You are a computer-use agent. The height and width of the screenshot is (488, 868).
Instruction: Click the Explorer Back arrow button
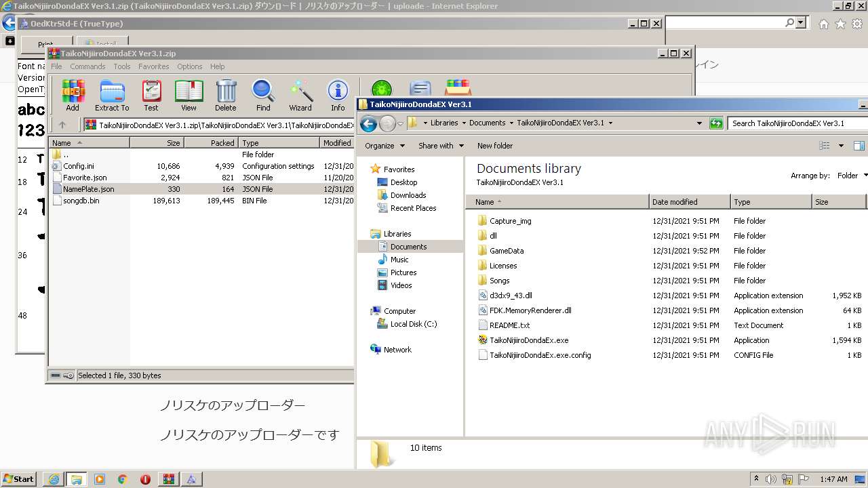[x=368, y=123]
